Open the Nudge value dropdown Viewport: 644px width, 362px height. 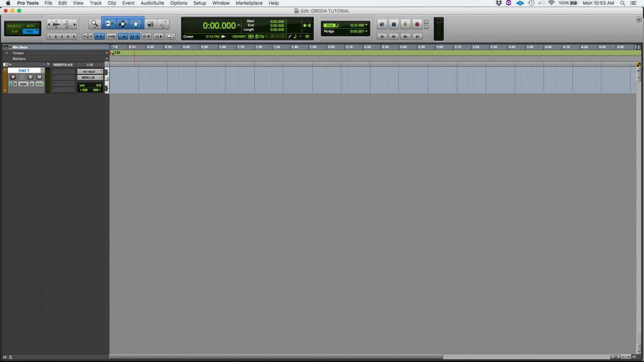click(366, 31)
